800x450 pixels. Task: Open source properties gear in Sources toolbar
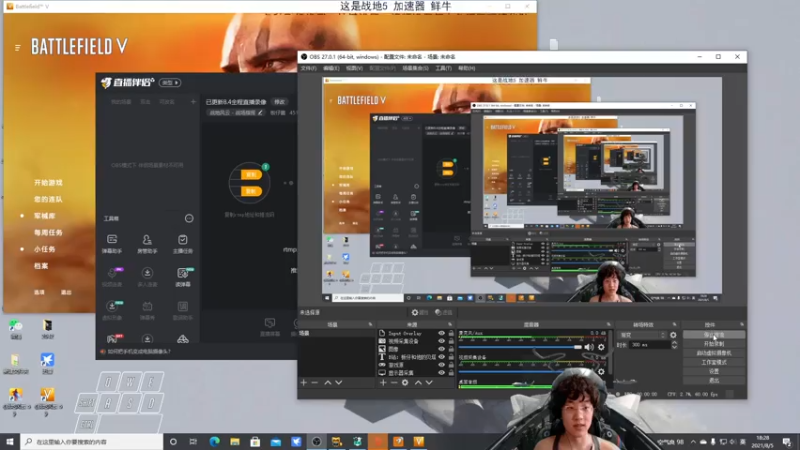pyautogui.click(x=405, y=382)
